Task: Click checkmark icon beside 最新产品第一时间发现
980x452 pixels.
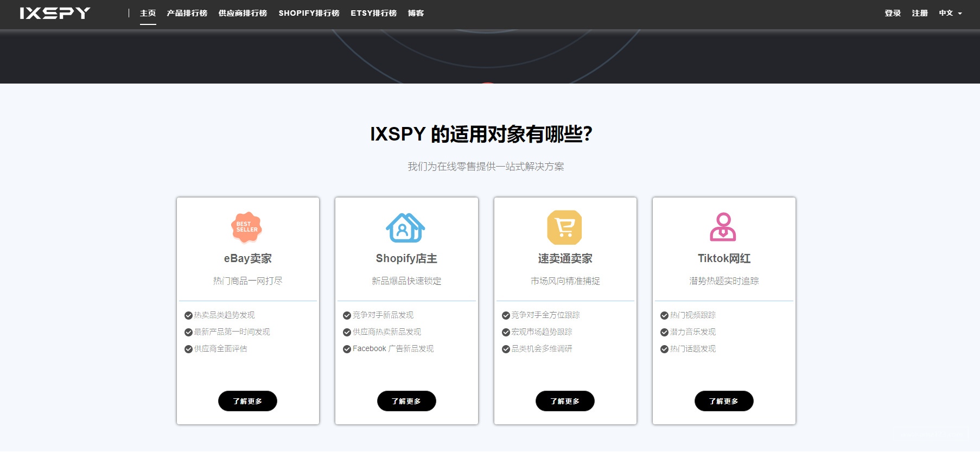Action: (x=188, y=332)
